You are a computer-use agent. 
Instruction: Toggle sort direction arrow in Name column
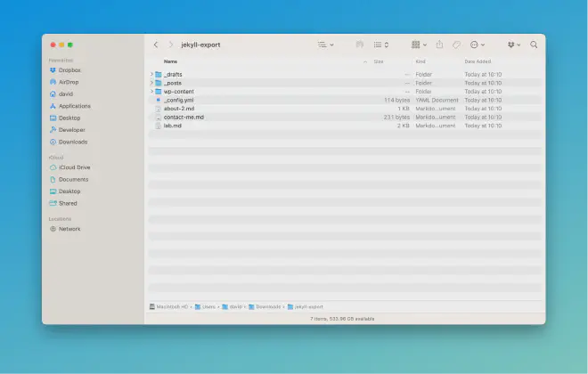pyautogui.click(x=365, y=61)
